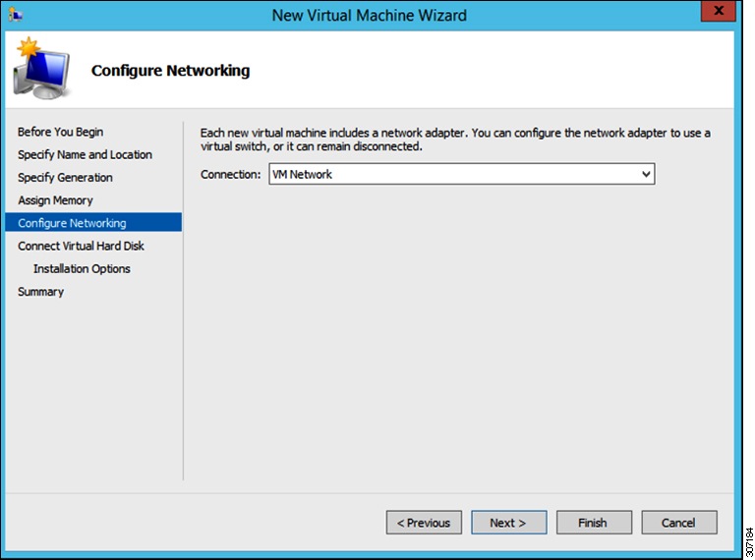Expand Connection list via its arrow
This screenshot has width=755, height=560.
coord(646,174)
